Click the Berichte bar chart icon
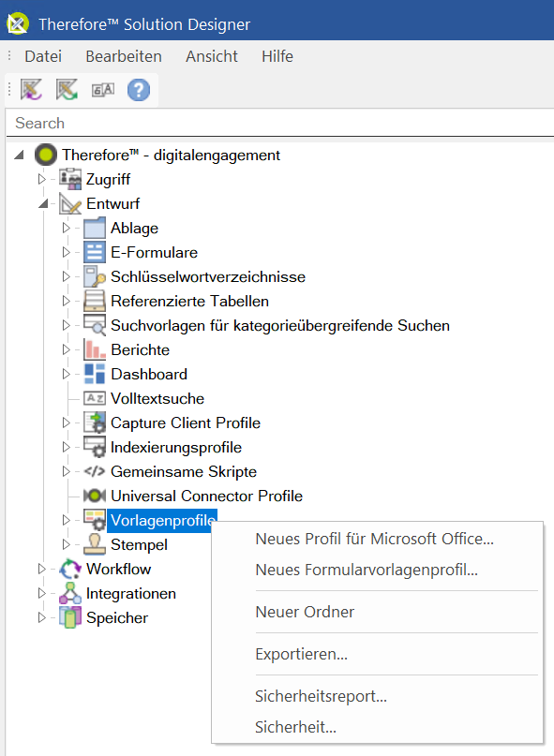The width and height of the screenshot is (554, 756). [95, 349]
